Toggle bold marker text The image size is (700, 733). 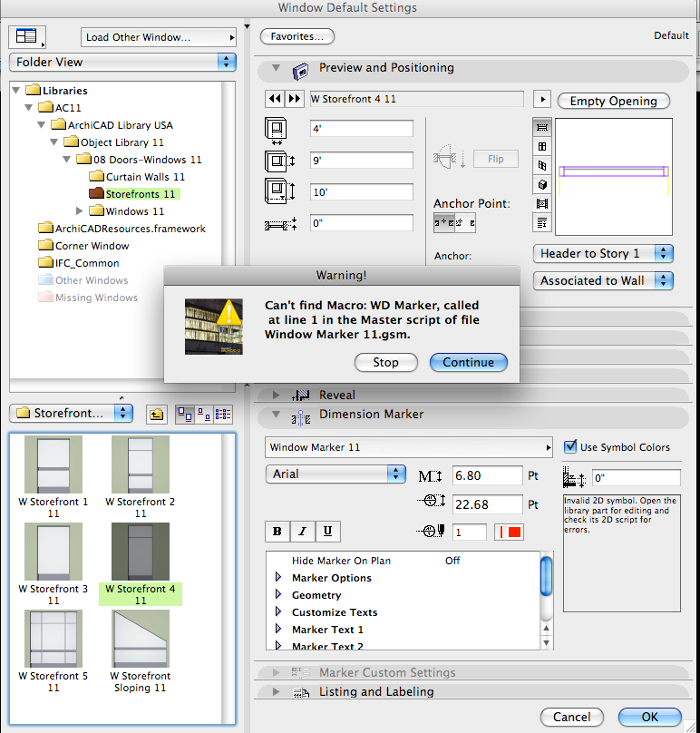coord(277,532)
